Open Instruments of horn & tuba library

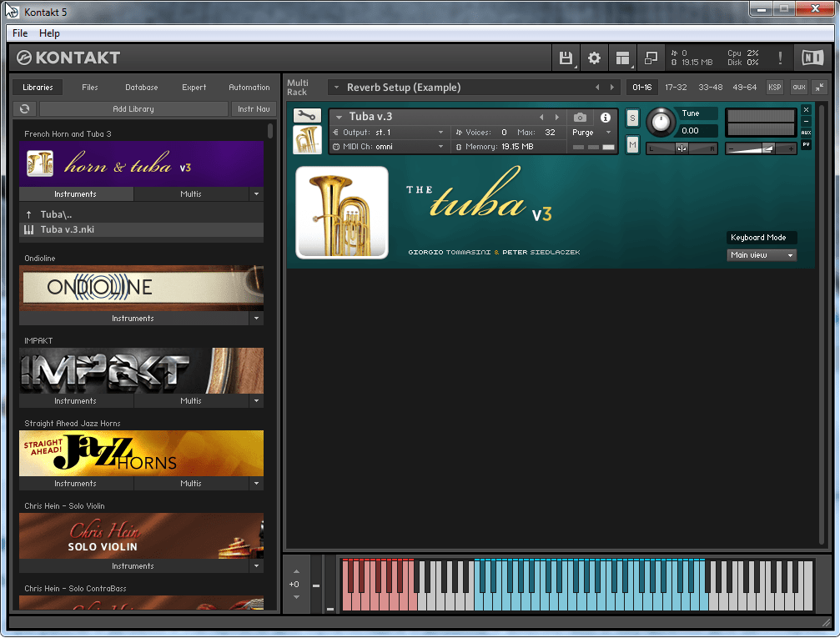[x=76, y=194]
